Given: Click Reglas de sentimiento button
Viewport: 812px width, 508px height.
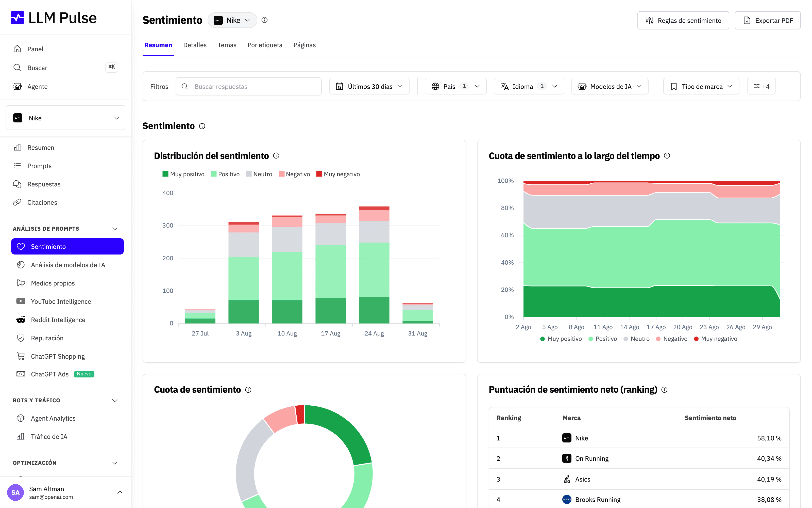Looking at the screenshot, I should coord(683,21).
